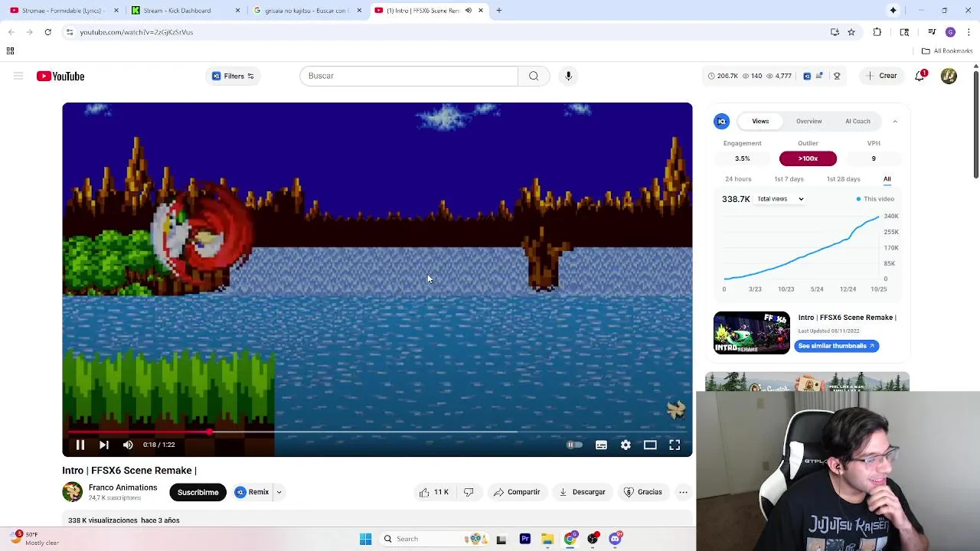The height and width of the screenshot is (551, 980).
Task: Click the Crear button
Action: tap(880, 76)
